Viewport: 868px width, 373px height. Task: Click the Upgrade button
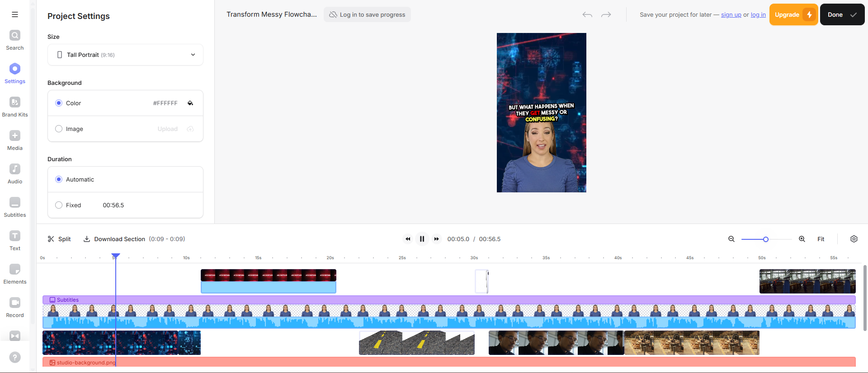(x=793, y=14)
